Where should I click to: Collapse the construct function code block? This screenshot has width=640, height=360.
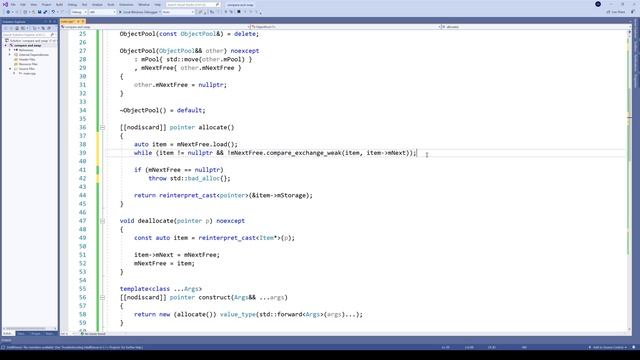[102, 298]
